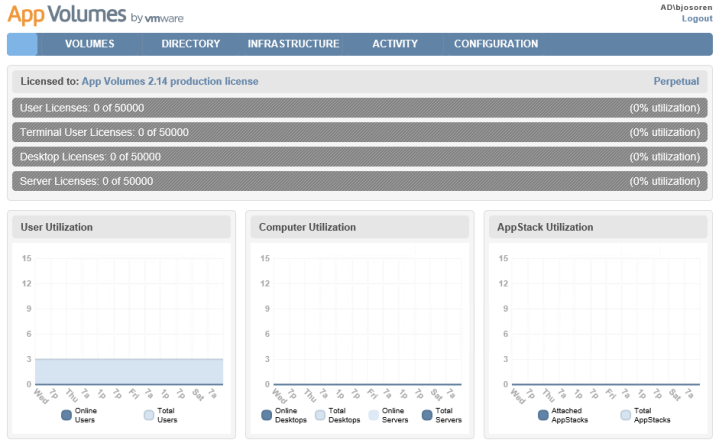This screenshot has height=443, width=719.
Task: Click the Desktop Licenses utilization bar
Action: point(359,157)
